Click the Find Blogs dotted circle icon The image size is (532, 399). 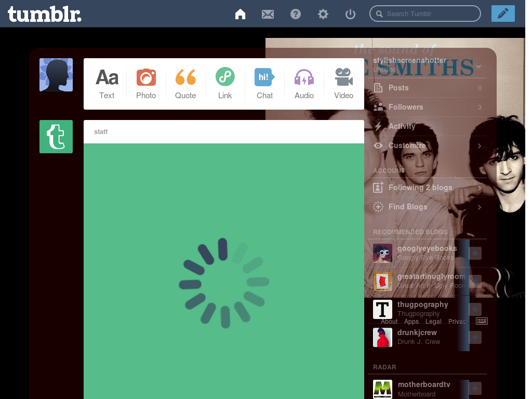(x=378, y=207)
